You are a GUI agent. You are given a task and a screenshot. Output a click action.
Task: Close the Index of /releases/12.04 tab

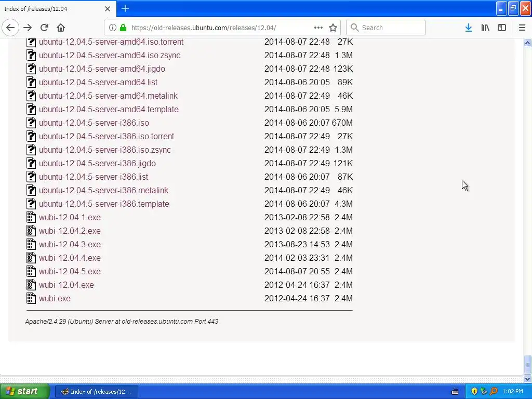point(108,9)
